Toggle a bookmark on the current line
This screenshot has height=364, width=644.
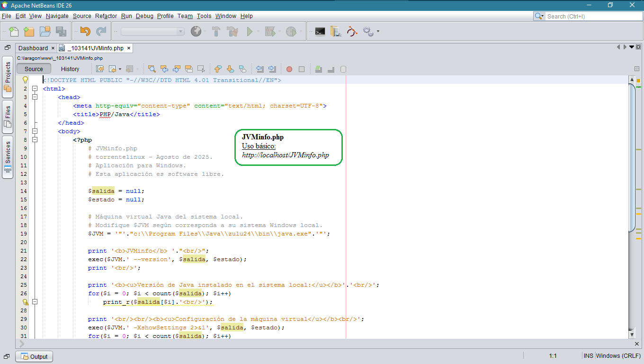pyautogui.click(x=243, y=69)
